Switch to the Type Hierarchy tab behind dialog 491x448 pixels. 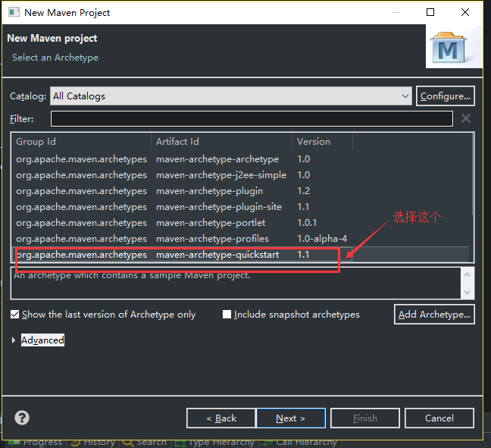[x=214, y=443]
